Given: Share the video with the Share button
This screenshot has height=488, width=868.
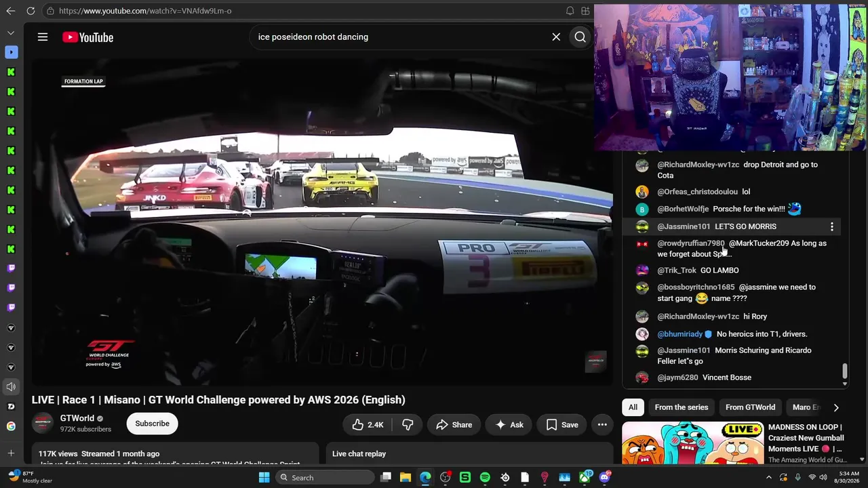Looking at the screenshot, I should click(x=454, y=425).
